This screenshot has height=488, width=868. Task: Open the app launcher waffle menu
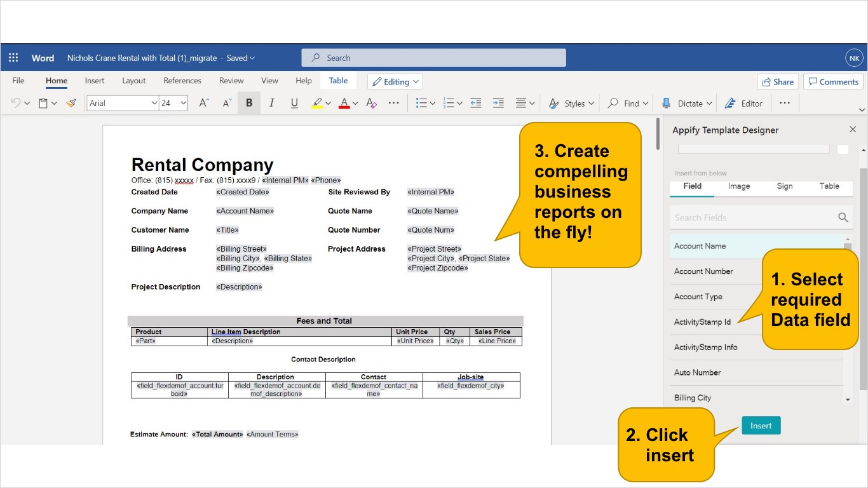(13, 58)
